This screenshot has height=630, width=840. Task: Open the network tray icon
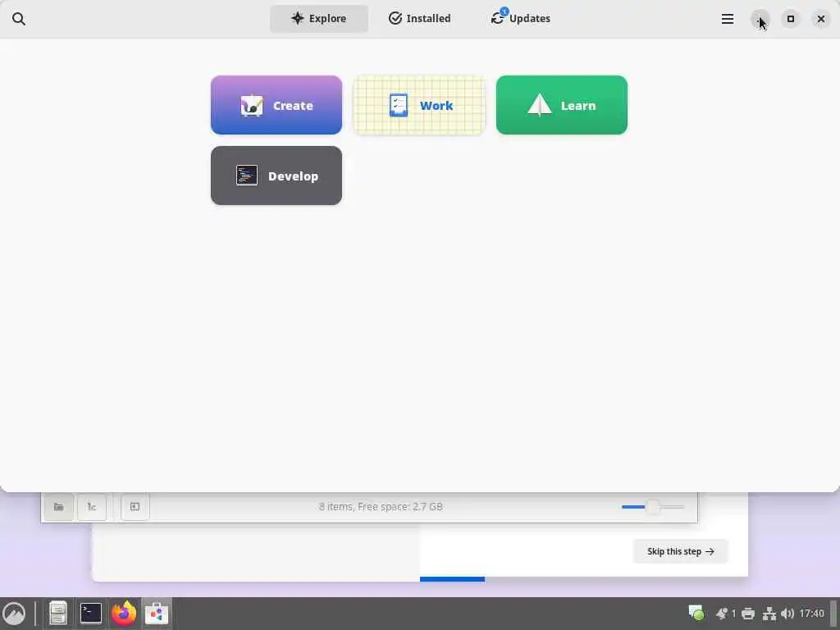(769, 614)
